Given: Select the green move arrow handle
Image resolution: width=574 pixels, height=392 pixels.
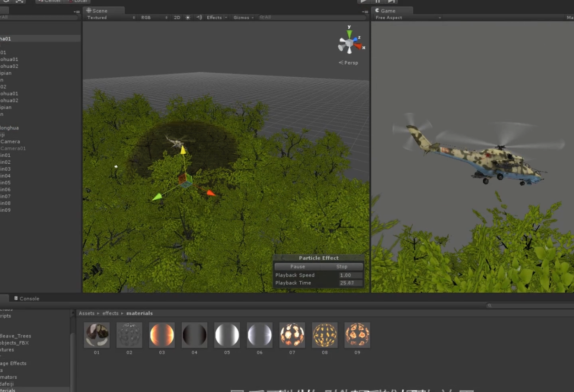Looking at the screenshot, I should point(157,197).
